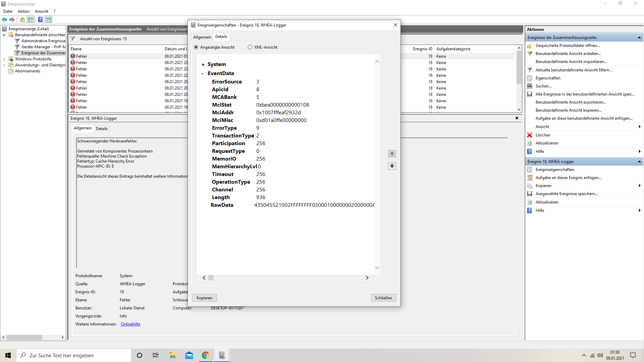
Task: Click the previous event up-arrow button
Action: 392,154
